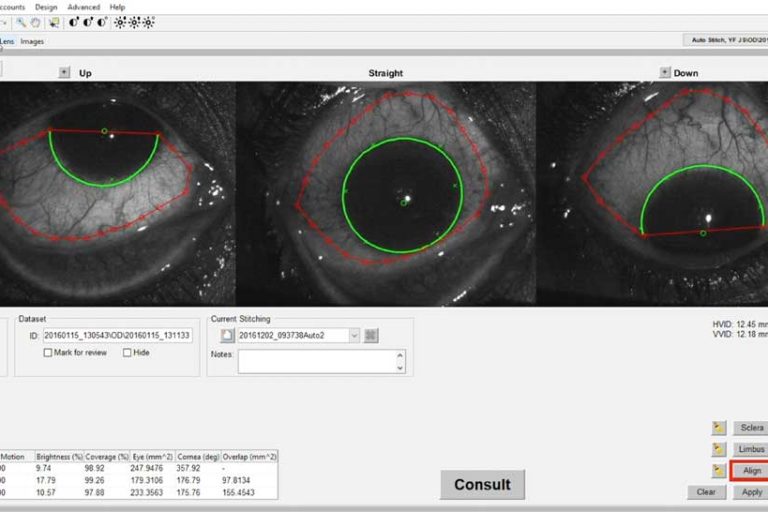The width and height of the screenshot is (768, 512).
Task: Open the Advanced menu
Action: (83, 7)
